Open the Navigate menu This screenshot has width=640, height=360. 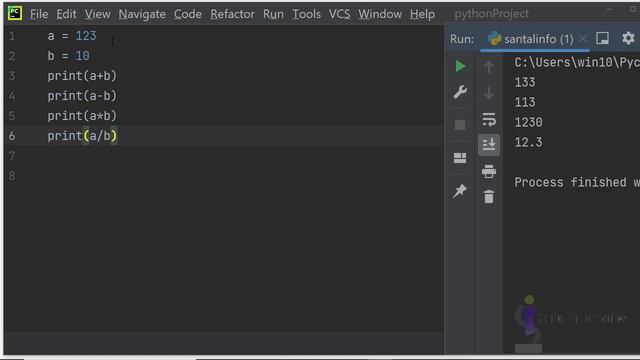(142, 14)
